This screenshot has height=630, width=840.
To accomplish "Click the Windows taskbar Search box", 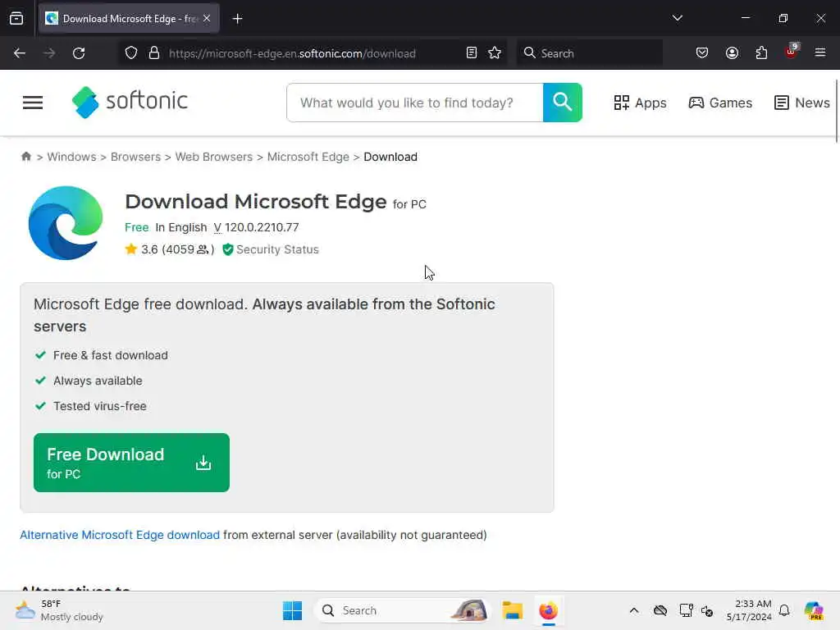I will [x=402, y=610].
